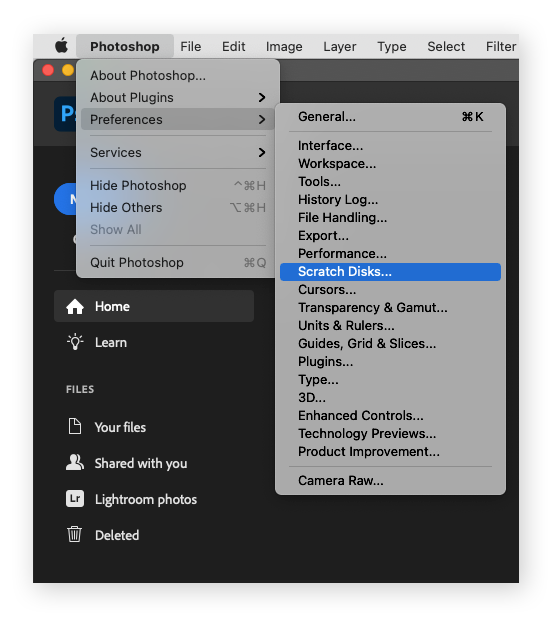Open the Apple menu
The height and width of the screenshot is (618, 555).
pyautogui.click(x=61, y=46)
